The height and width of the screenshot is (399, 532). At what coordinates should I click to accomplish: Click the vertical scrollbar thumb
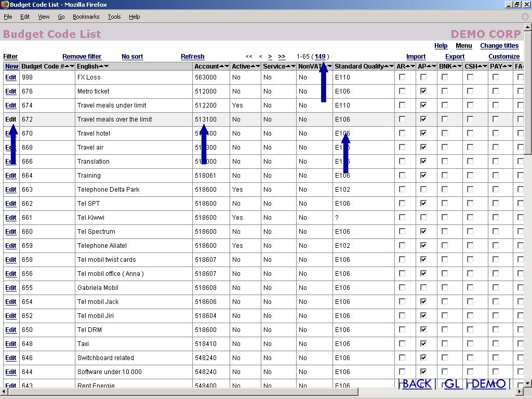528,94
